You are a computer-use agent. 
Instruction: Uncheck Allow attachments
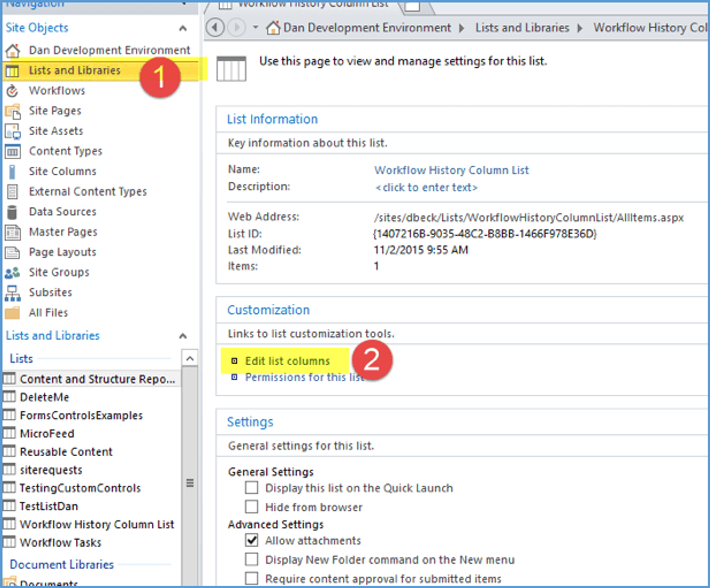coord(252,540)
